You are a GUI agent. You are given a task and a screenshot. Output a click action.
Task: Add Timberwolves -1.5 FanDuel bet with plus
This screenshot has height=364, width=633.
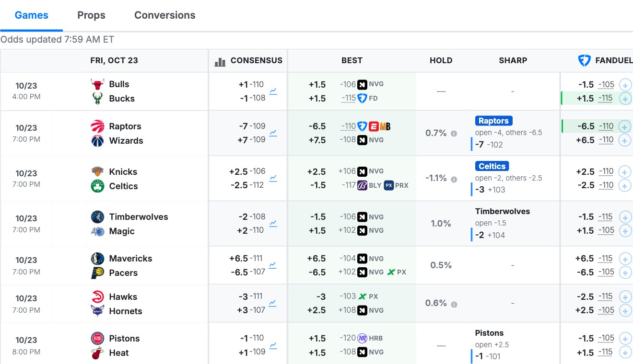625,217
